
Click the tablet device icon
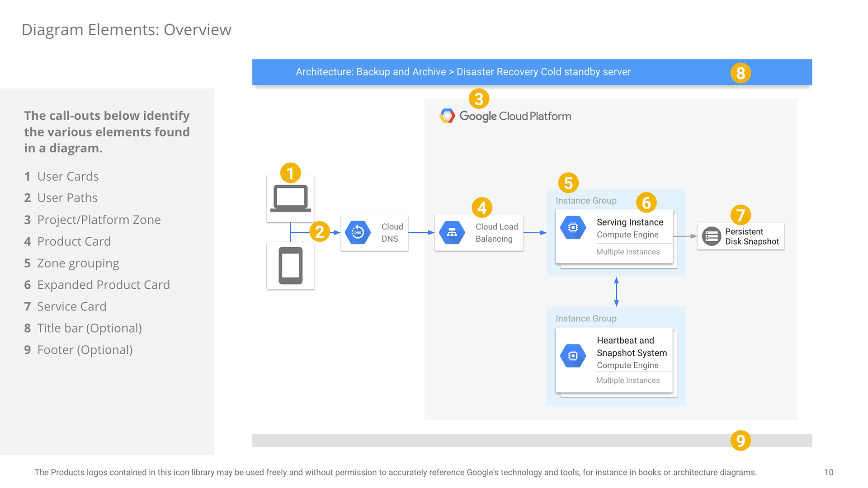pos(291,266)
